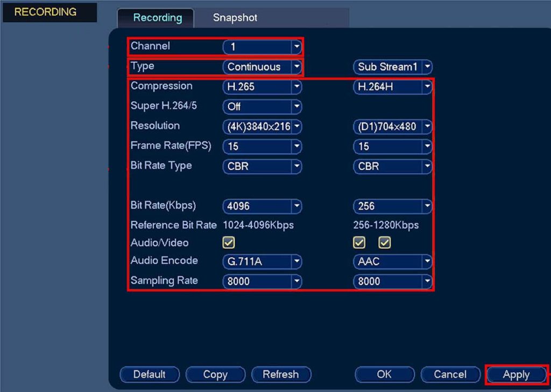Viewport: 551px width, 392px height.
Task: Open the main stream H.265 compression dropdown
Action: click(262, 87)
